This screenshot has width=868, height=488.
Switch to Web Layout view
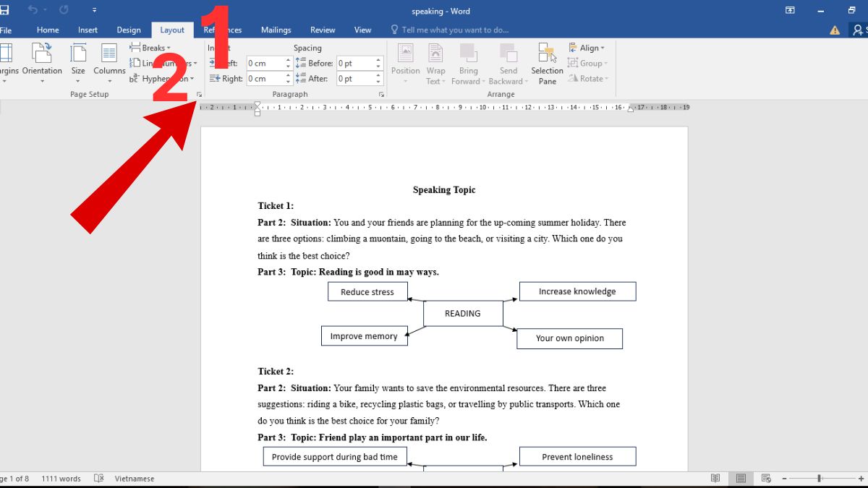pos(766,479)
